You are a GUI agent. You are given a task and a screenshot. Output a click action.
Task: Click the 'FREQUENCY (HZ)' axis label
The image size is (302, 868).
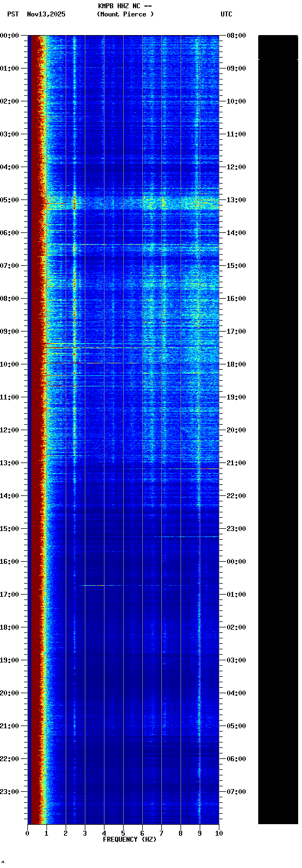(130, 840)
